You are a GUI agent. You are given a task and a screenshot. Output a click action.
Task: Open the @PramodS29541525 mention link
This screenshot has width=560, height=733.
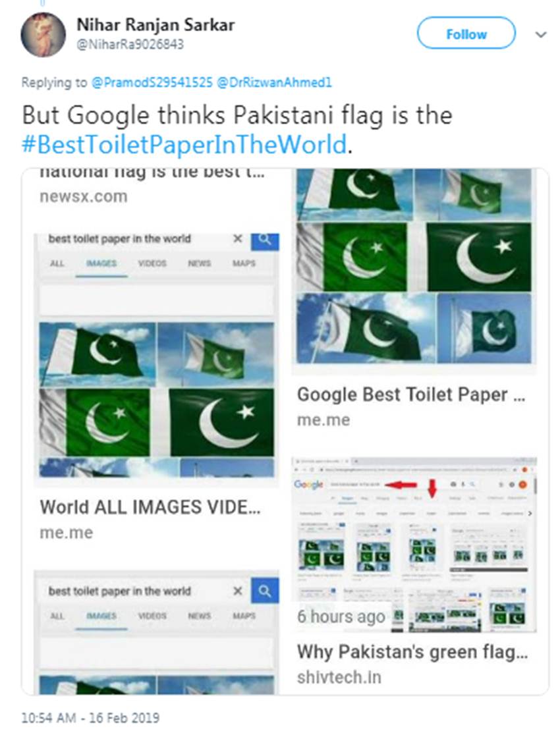coord(152,83)
